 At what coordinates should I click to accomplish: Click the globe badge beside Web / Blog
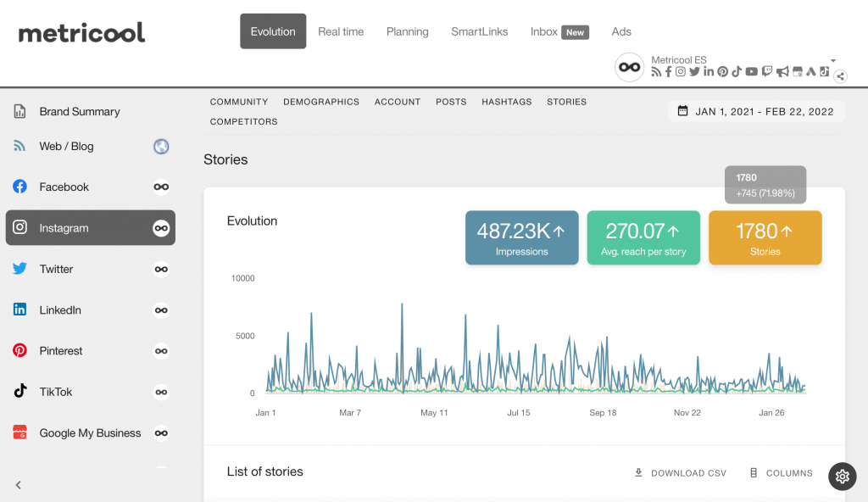[161, 147]
